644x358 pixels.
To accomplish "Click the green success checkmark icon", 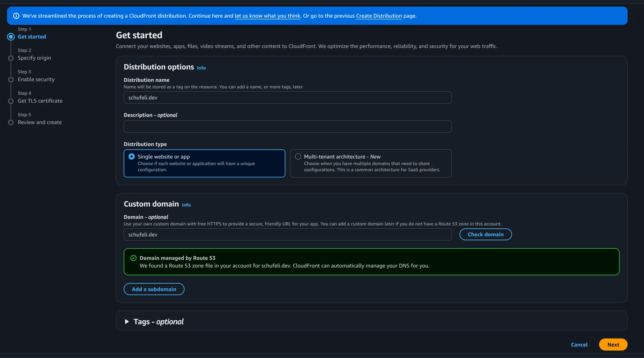I will tap(133, 258).
